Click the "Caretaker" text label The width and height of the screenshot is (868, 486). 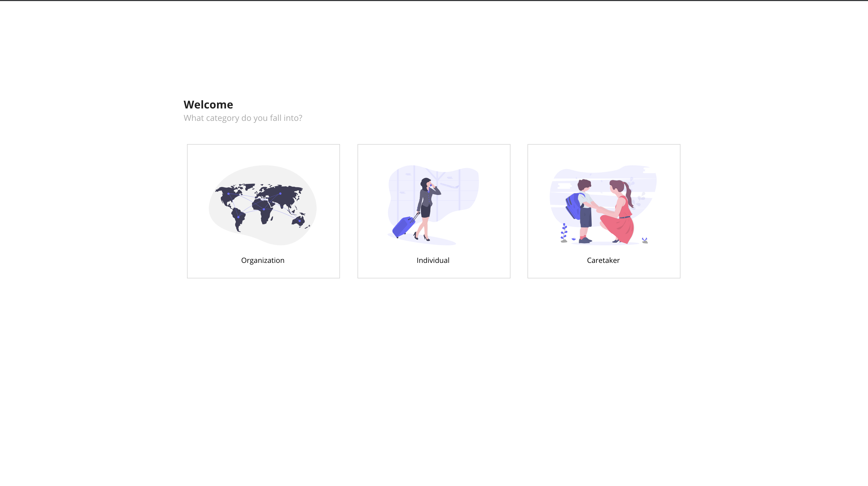[x=603, y=260]
